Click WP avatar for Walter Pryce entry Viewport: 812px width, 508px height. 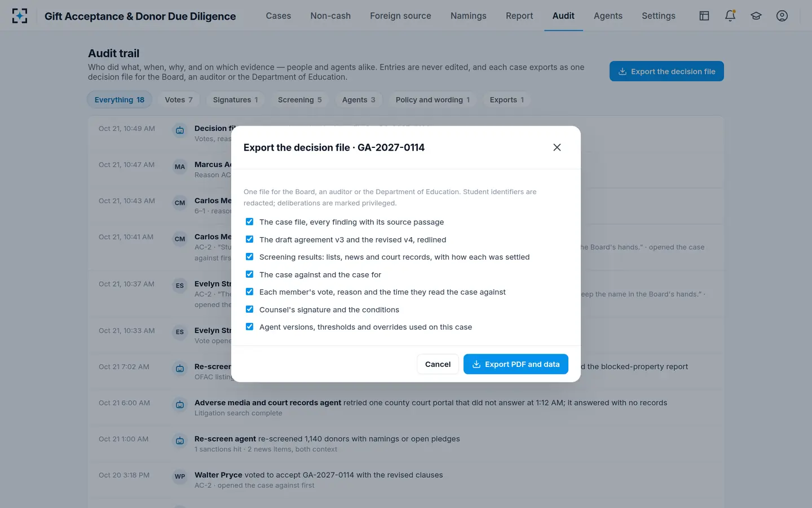tap(180, 476)
